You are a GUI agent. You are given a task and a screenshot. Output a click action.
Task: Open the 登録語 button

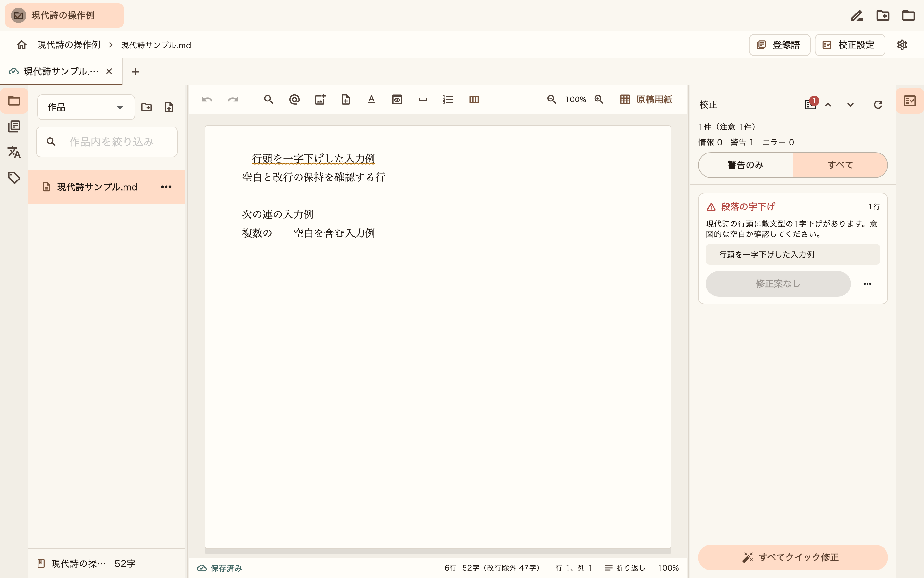coord(779,45)
